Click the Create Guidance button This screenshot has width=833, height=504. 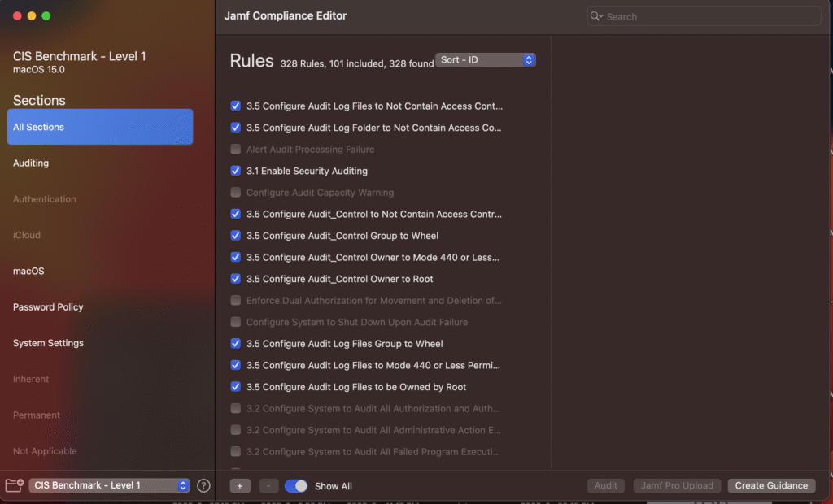(771, 485)
